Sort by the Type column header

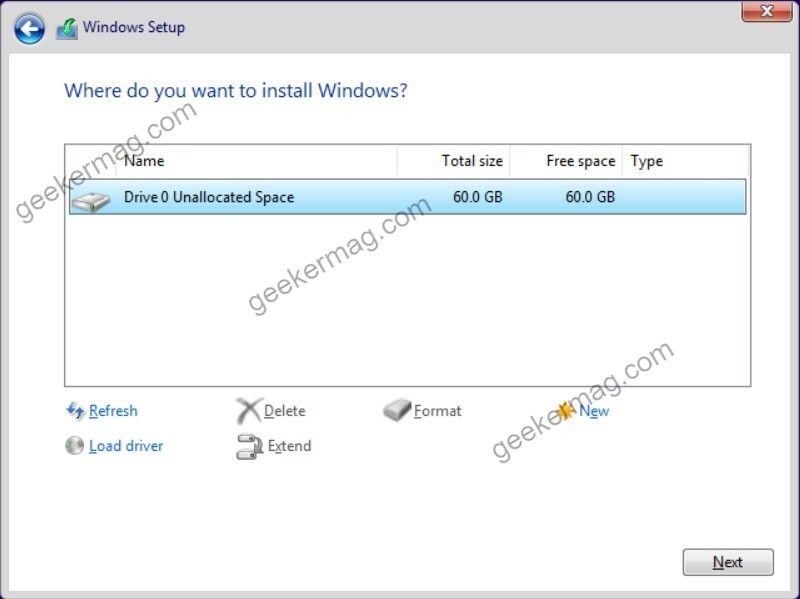(686, 161)
